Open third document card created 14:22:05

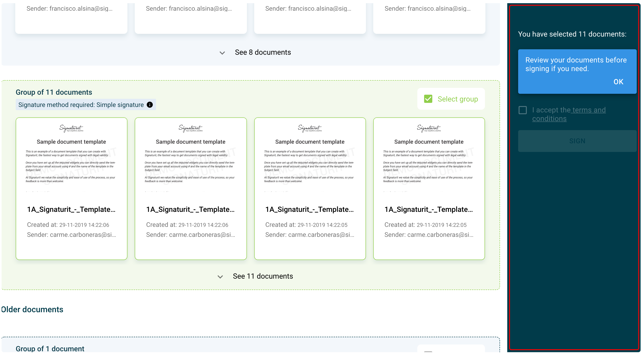click(x=310, y=189)
